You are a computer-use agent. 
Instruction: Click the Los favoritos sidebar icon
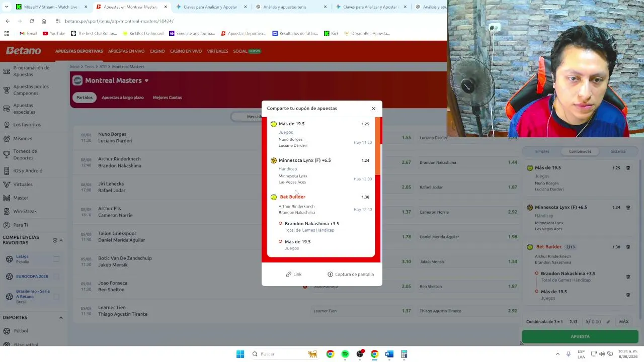pos(7,125)
